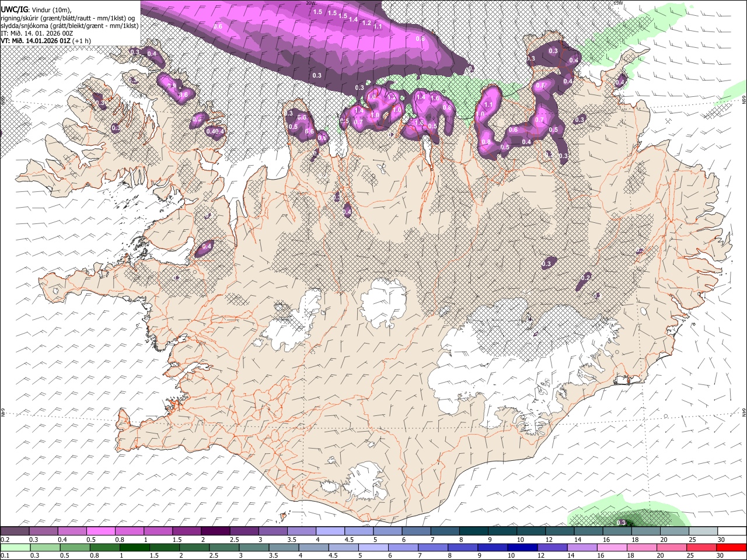Click the '0.1' value on the lower scale

coord(5,556)
